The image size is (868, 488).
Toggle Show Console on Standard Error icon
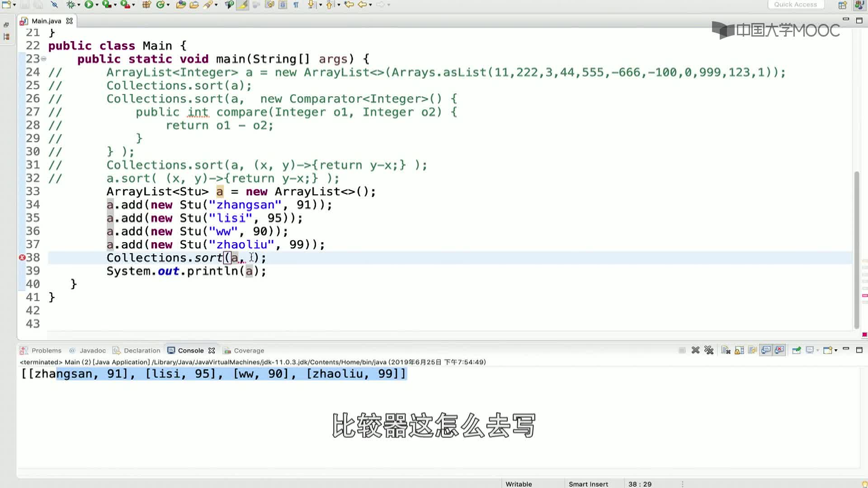[779, 350]
